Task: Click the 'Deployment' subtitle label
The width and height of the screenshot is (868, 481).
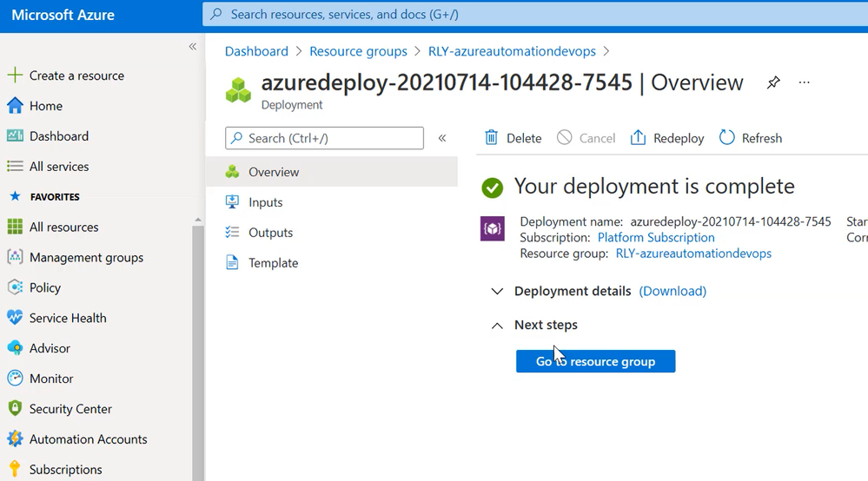Action: click(x=292, y=105)
